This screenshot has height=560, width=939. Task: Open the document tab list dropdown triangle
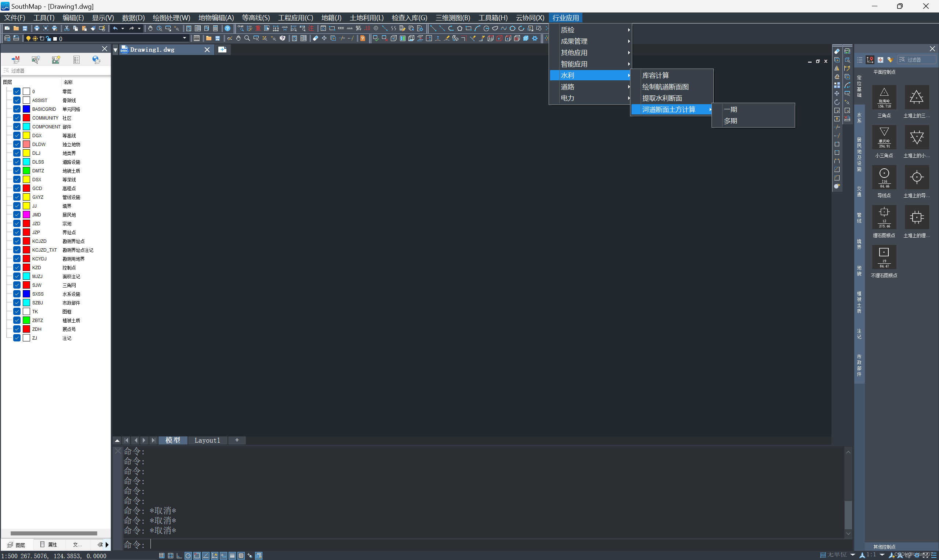[116, 50]
